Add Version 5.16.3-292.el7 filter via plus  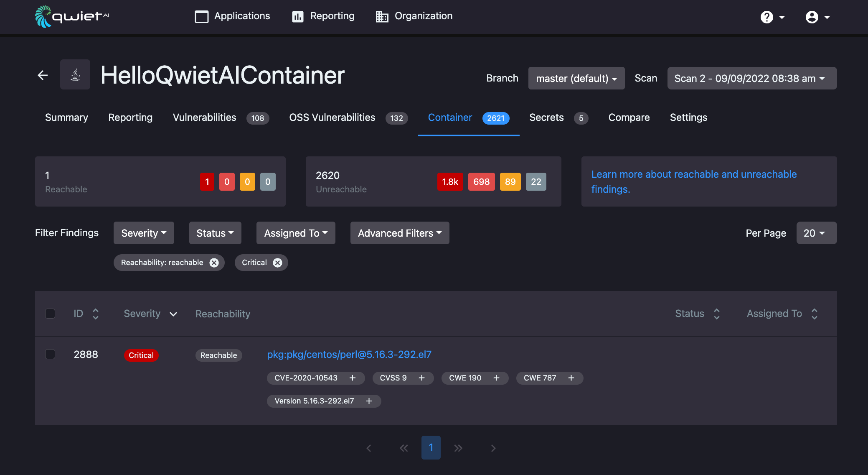[369, 401]
